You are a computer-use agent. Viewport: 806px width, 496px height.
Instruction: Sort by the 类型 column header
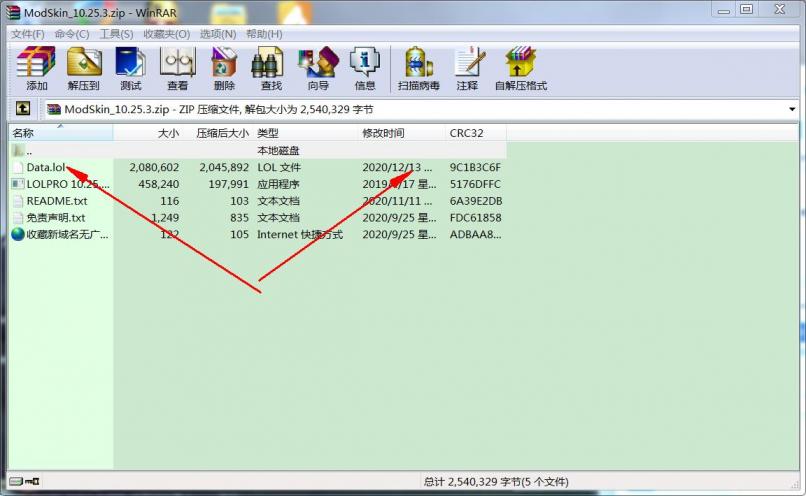[306, 133]
